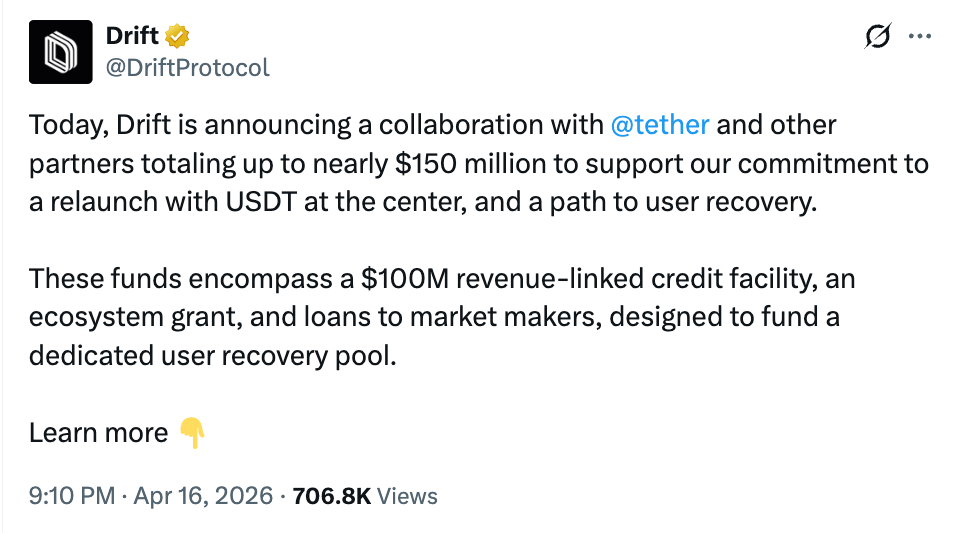Click the "dedicated user recovery pool" line
The image size is (960, 534).
click(x=212, y=355)
